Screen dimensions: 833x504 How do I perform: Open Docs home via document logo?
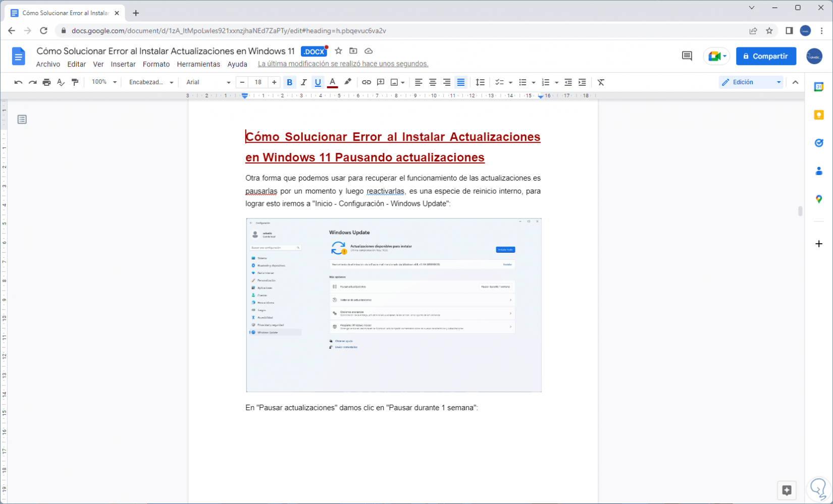[x=18, y=56]
